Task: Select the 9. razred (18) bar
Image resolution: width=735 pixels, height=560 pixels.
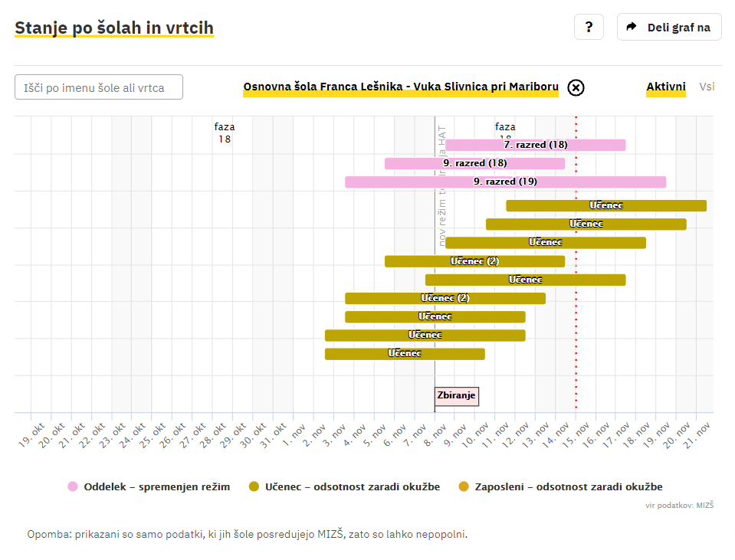Action: point(474,163)
